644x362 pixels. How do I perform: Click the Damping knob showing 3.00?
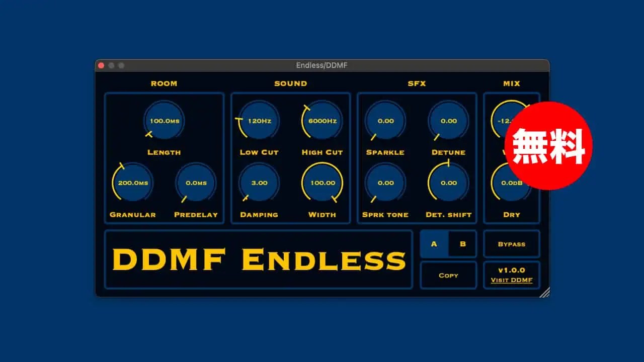pos(259,183)
